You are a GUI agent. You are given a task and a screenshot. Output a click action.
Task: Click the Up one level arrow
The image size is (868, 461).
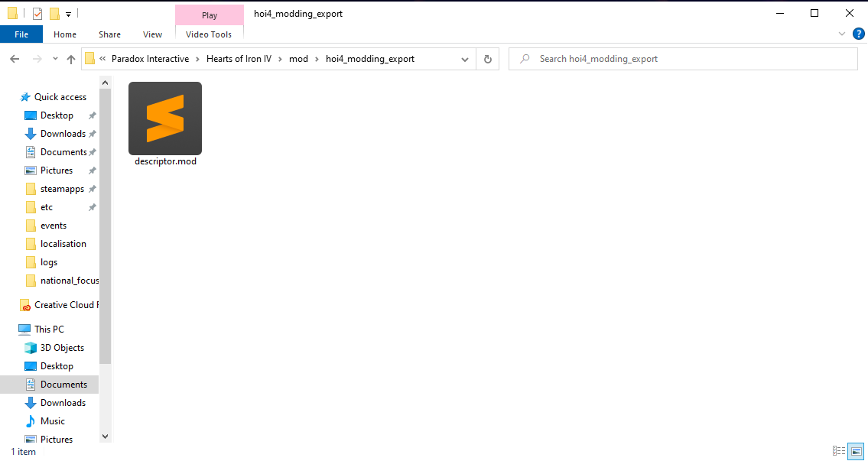71,59
